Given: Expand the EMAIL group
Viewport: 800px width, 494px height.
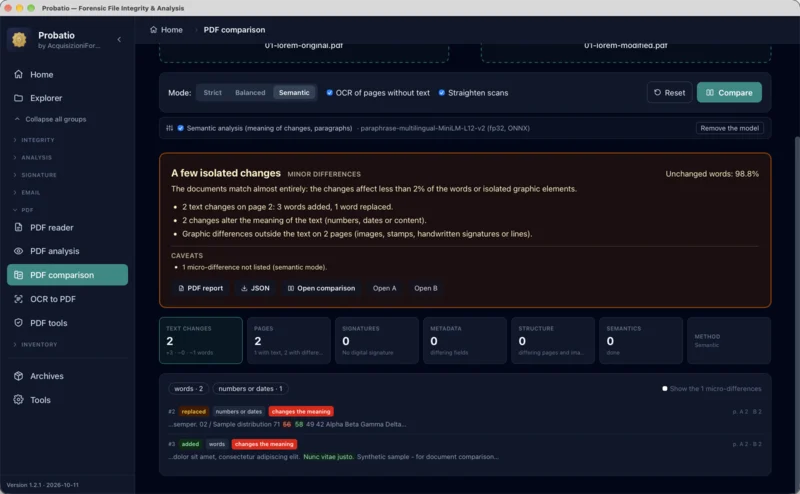Looking at the screenshot, I should pos(27,193).
